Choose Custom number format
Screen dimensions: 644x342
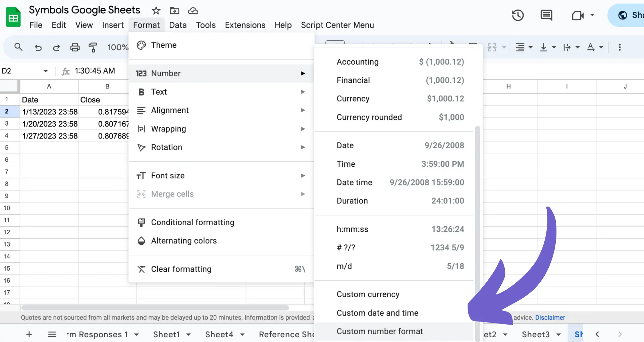(394, 331)
